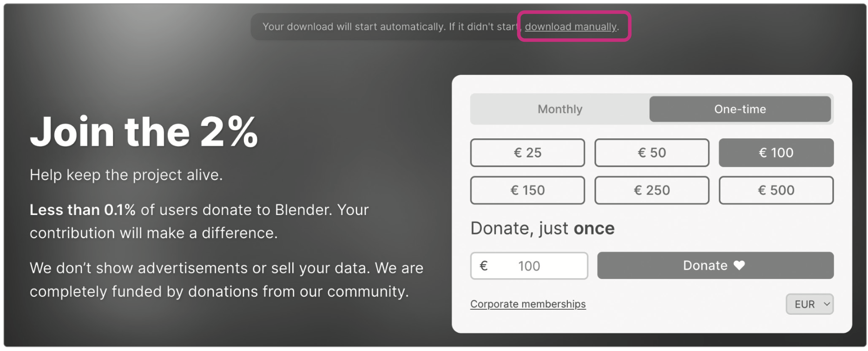
Task: Select the € 50 amount option
Action: click(x=651, y=153)
